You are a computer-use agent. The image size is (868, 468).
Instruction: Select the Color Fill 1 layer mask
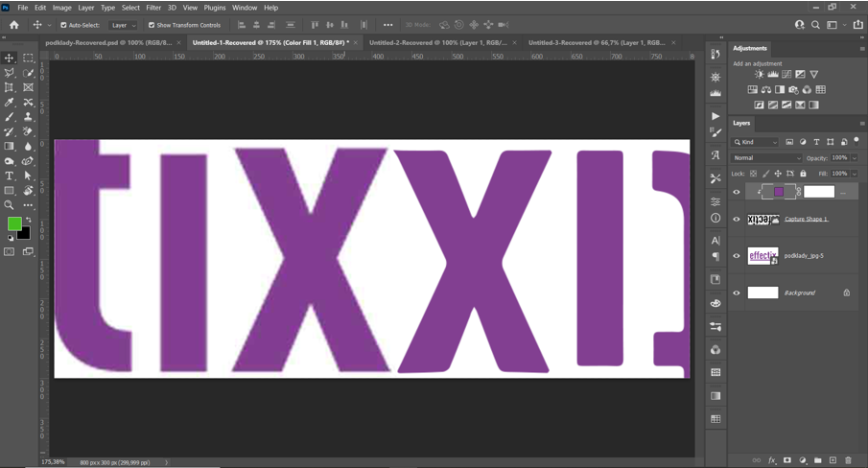coord(819,192)
